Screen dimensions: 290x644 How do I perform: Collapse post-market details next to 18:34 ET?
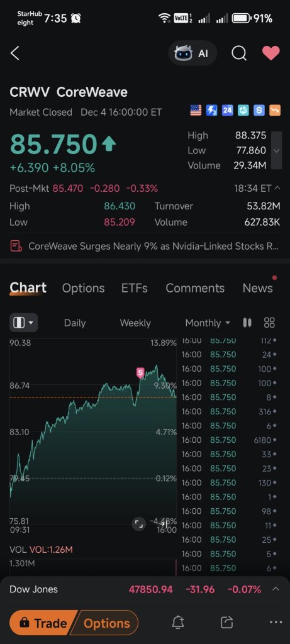277,188
